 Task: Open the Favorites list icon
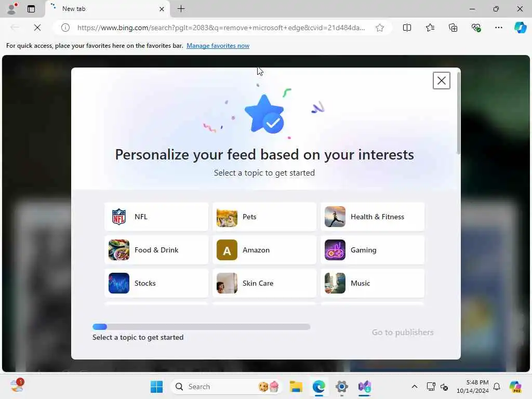coord(430,28)
